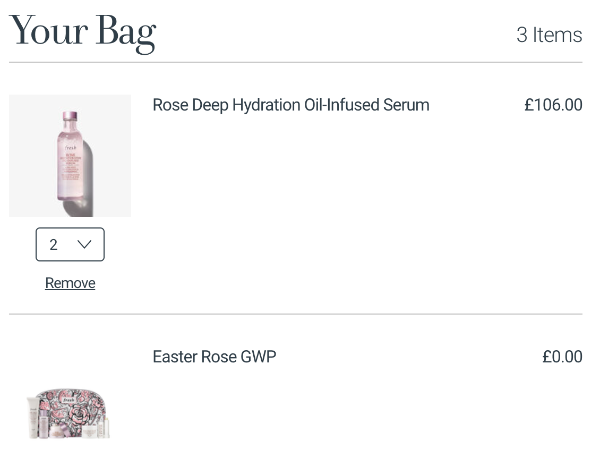
Task: Click the 3 Items count label
Action: pyautogui.click(x=549, y=35)
